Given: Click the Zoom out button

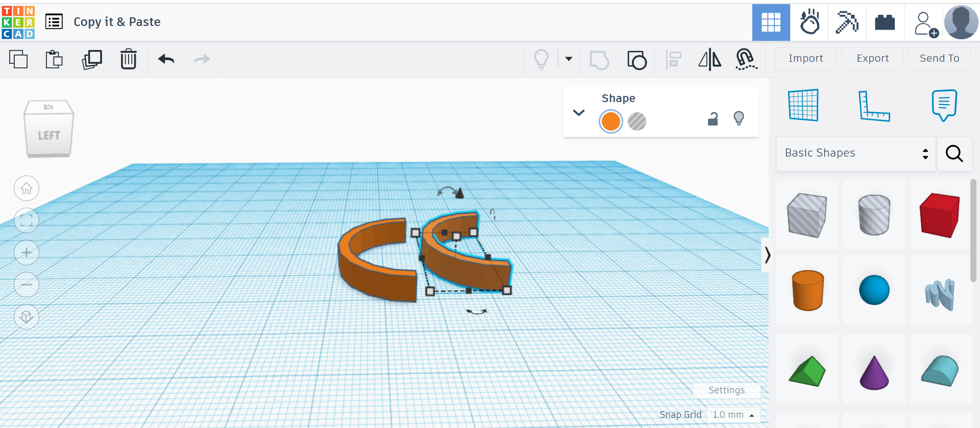Looking at the screenshot, I should 27,285.
